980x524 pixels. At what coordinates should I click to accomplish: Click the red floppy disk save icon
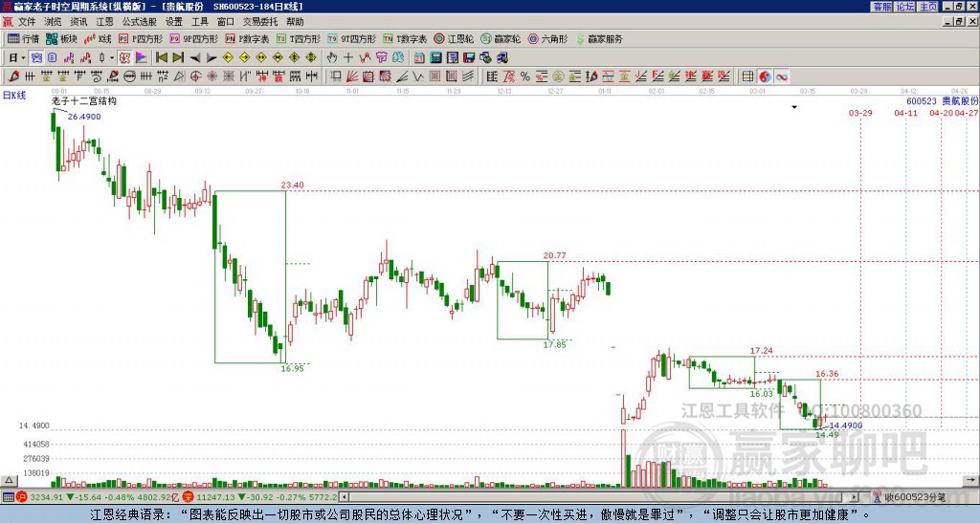[469, 58]
